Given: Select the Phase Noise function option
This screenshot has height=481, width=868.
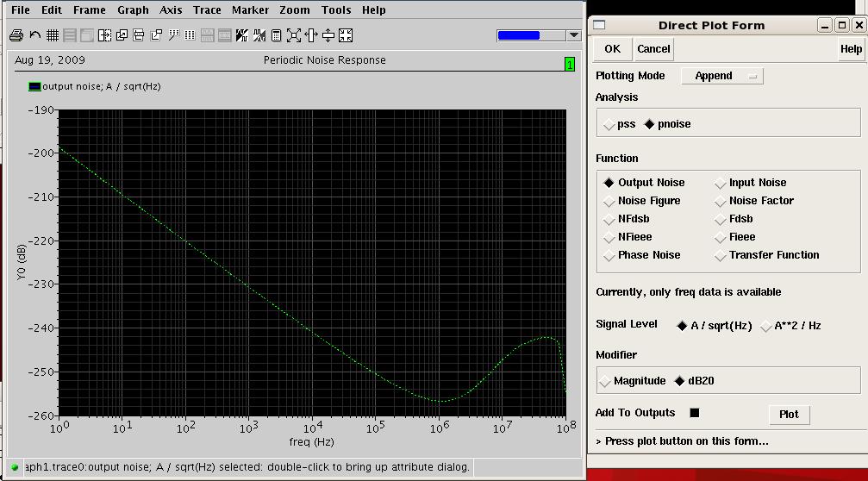Looking at the screenshot, I should click(x=610, y=256).
